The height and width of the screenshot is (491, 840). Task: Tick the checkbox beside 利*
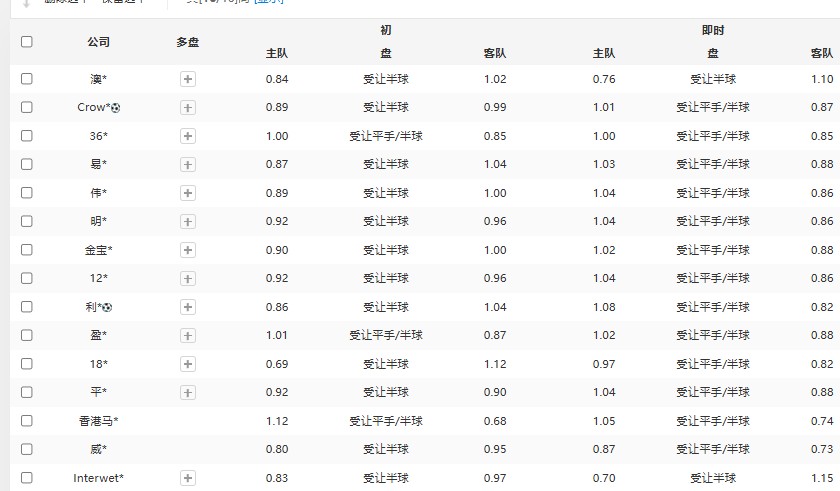(26, 307)
